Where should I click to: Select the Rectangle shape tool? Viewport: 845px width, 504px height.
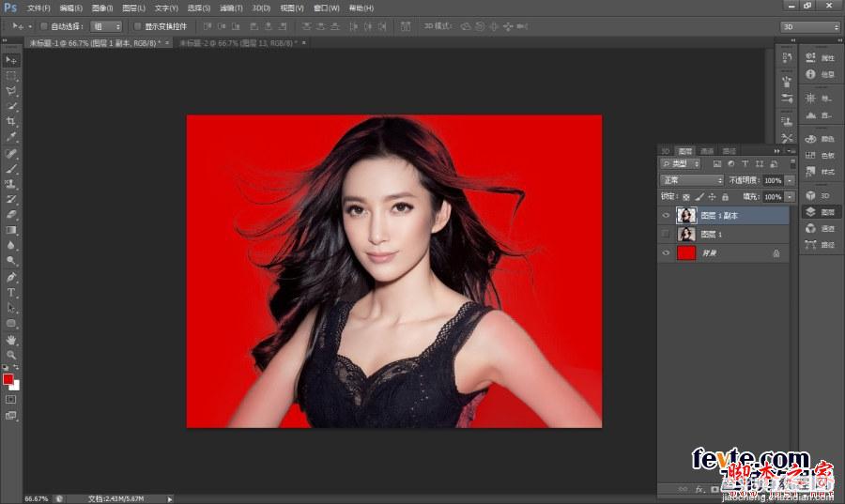coord(10,323)
